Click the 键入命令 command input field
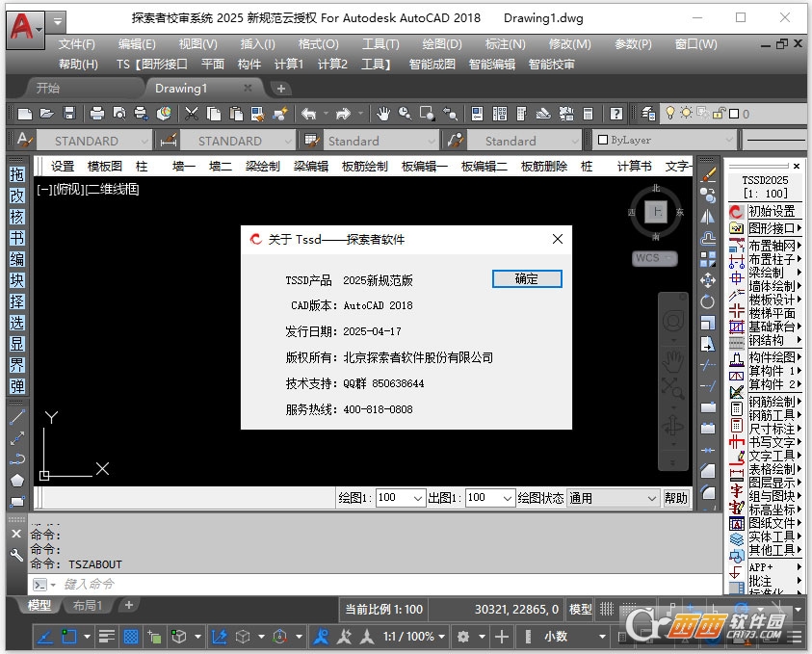Viewport: 812px width, 654px height. (x=375, y=584)
